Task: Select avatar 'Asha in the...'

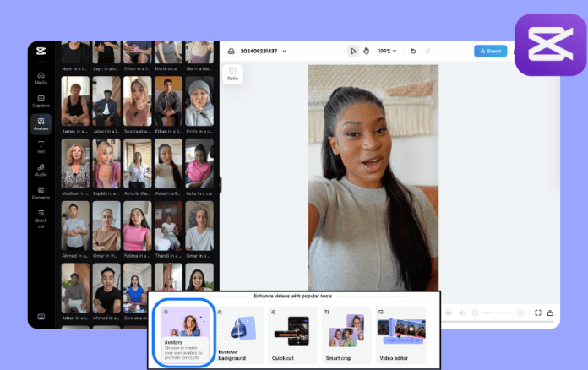Action: (137, 166)
